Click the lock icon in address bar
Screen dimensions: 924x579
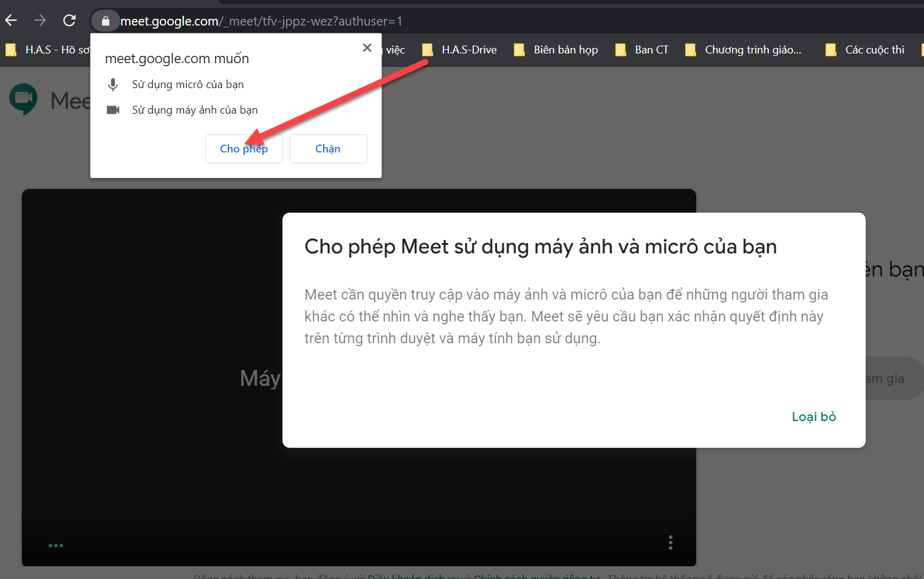tap(106, 21)
